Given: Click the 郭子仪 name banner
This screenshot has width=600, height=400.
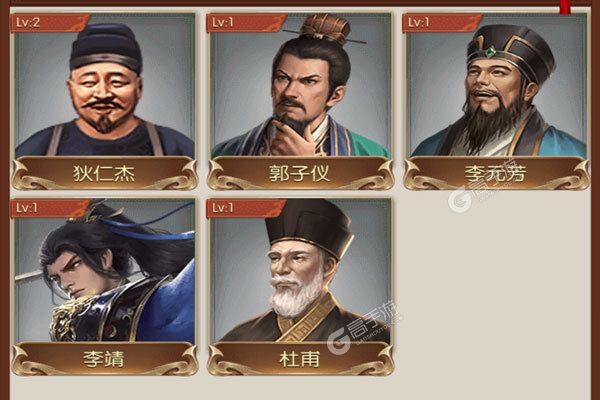Looking at the screenshot, I should [300, 173].
